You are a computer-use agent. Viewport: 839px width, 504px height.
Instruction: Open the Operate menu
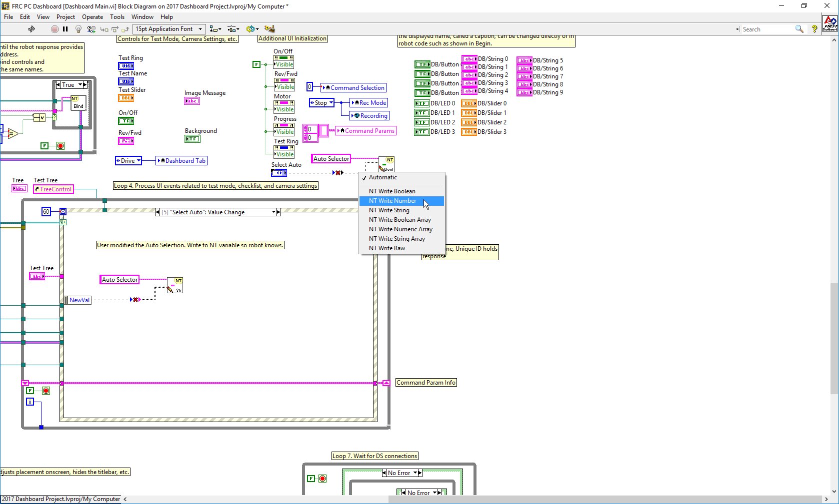coord(92,17)
